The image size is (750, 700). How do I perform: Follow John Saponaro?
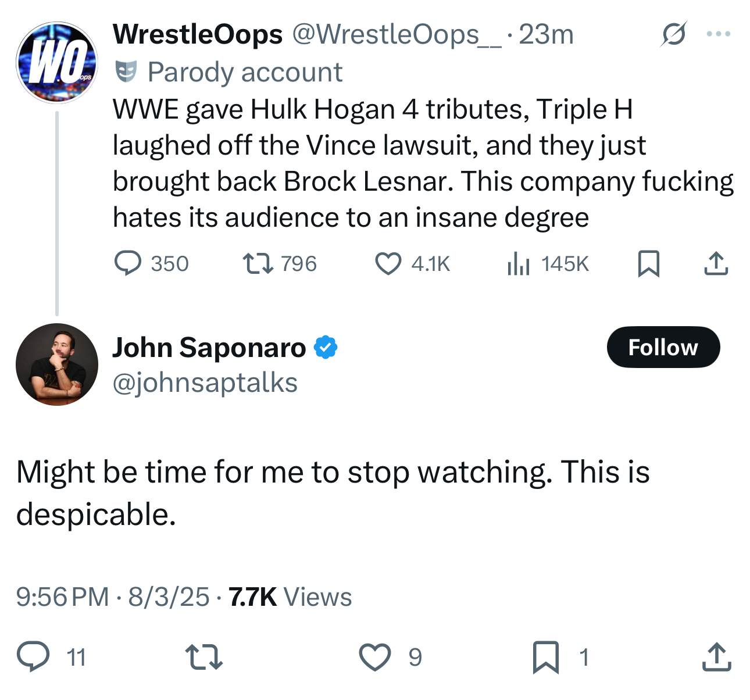(663, 347)
